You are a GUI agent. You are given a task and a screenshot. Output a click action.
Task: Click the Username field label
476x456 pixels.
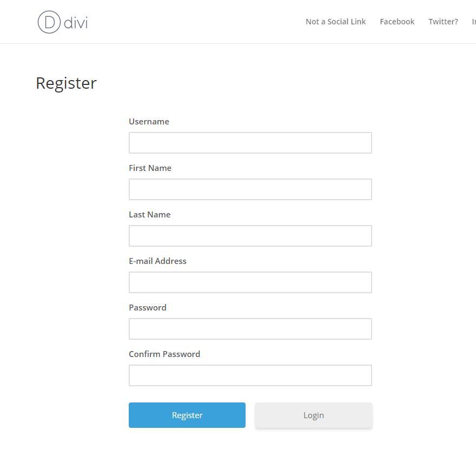[149, 121]
